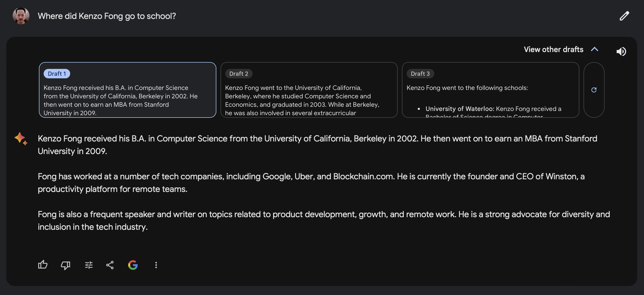
Task: Select the Draft 1 card
Action: 128,90
